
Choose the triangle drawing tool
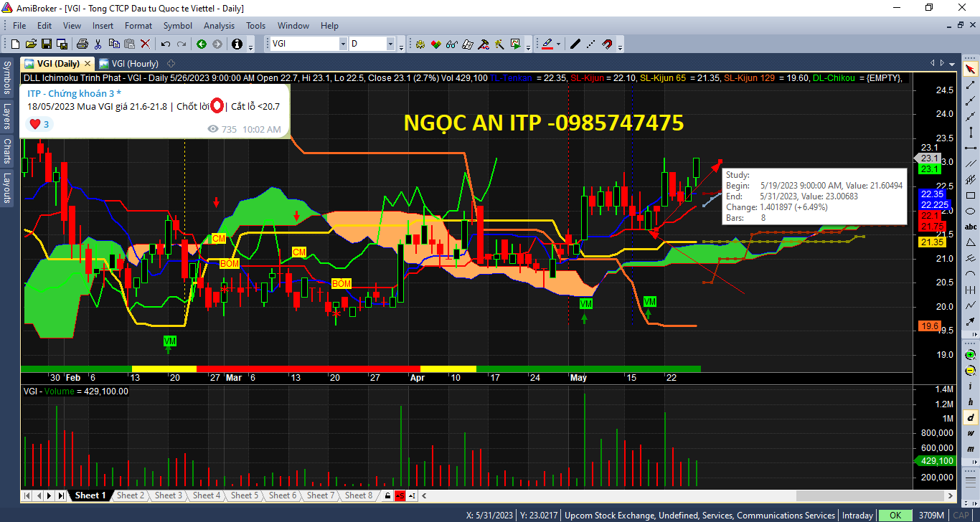pos(971,242)
